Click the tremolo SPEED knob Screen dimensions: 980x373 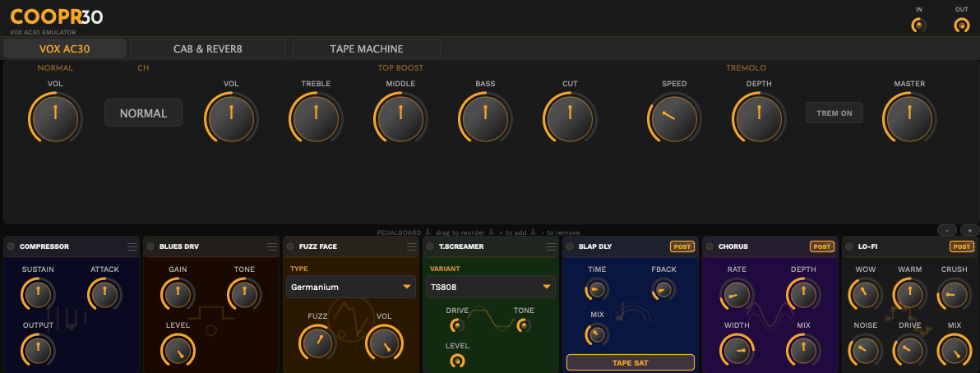point(674,118)
